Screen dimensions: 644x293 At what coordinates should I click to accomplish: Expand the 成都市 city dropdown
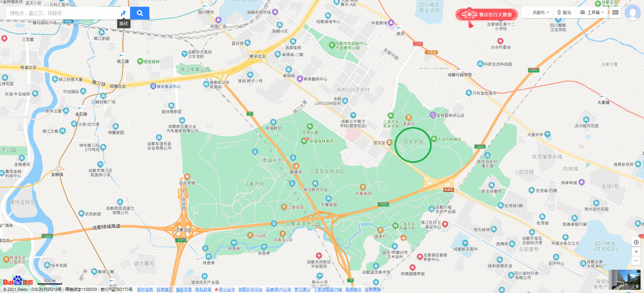538,12
